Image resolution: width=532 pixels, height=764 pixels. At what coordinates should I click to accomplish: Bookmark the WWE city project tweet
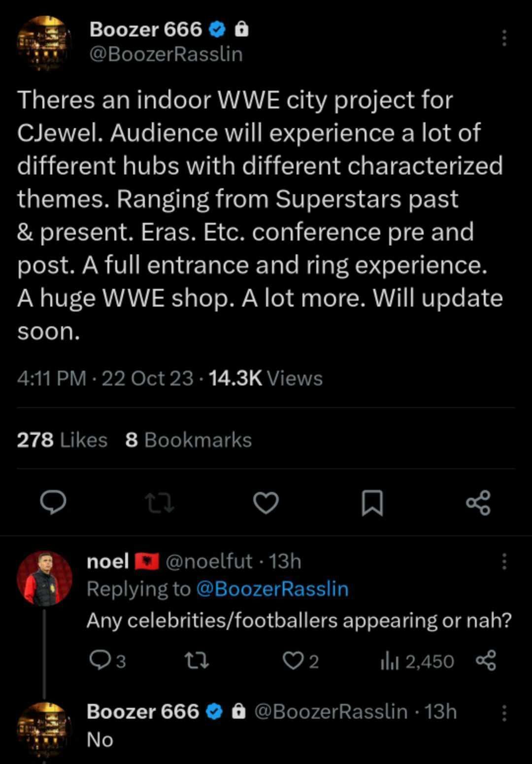372,503
